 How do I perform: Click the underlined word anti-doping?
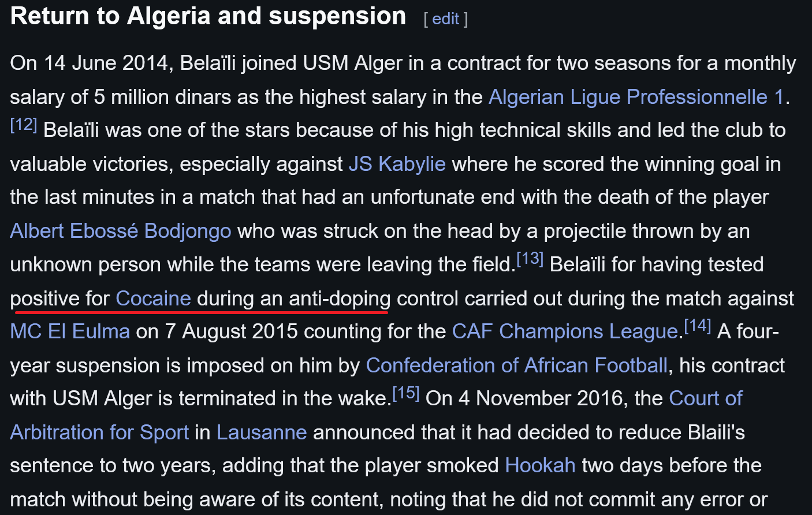pos(340,298)
